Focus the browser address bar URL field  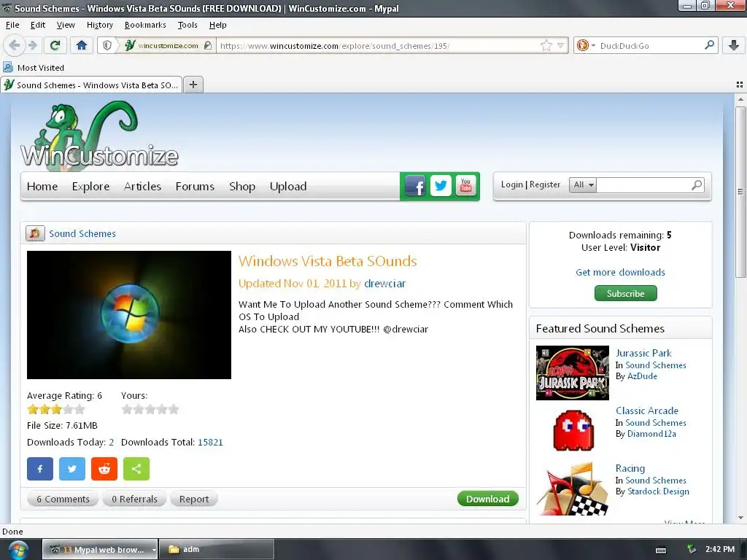378,46
